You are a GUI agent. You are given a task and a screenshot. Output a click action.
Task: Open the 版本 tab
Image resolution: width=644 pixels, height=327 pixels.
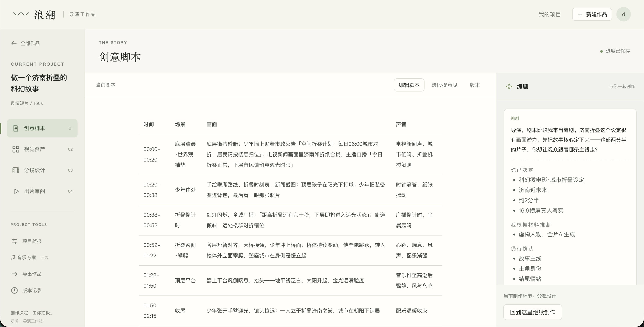(474, 85)
